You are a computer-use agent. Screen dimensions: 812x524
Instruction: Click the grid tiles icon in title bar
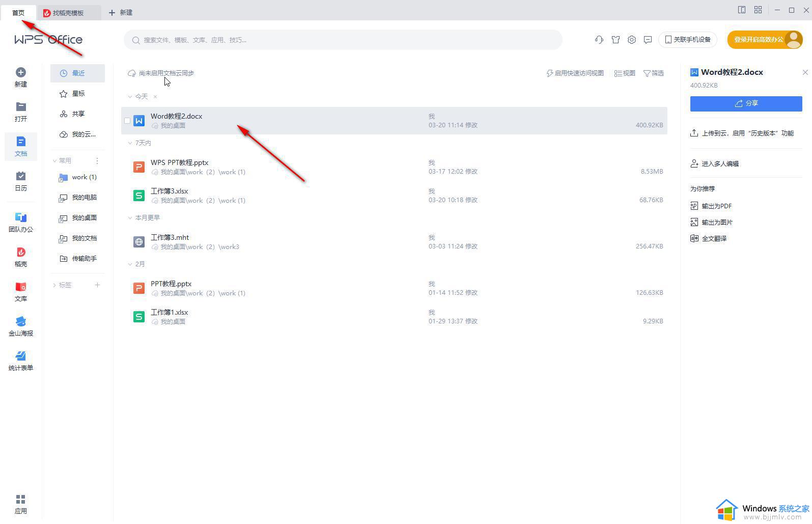pos(758,10)
